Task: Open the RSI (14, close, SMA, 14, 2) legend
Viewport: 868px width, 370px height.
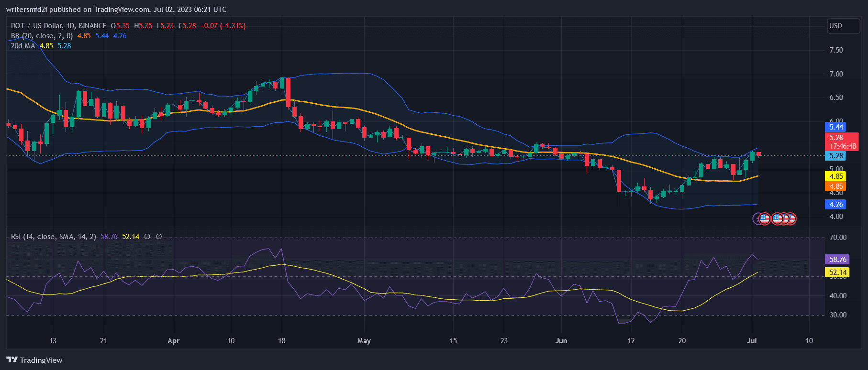Action: coord(53,237)
